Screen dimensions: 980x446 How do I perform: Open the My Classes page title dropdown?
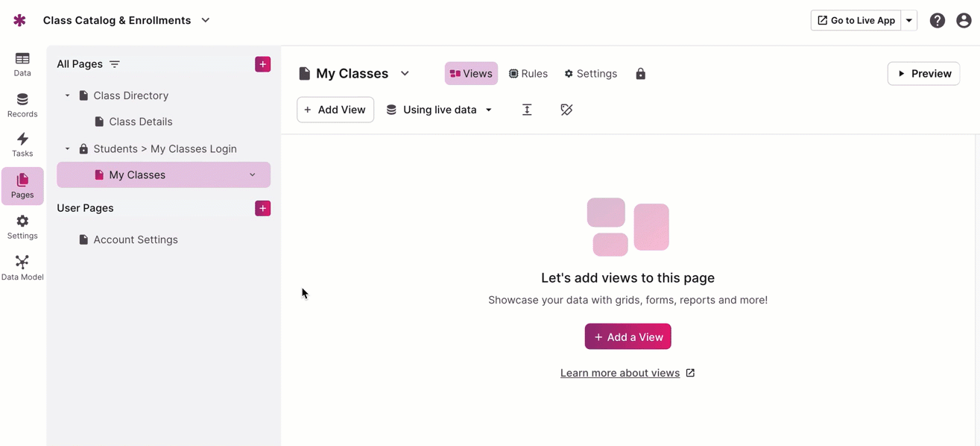[x=405, y=74]
